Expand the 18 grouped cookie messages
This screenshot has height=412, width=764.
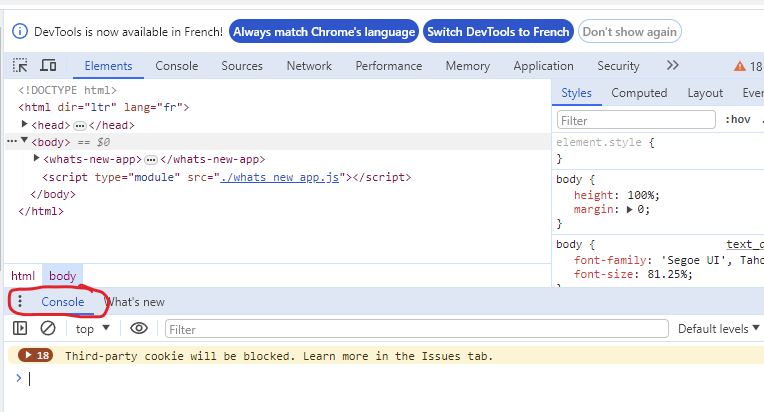tap(36, 355)
